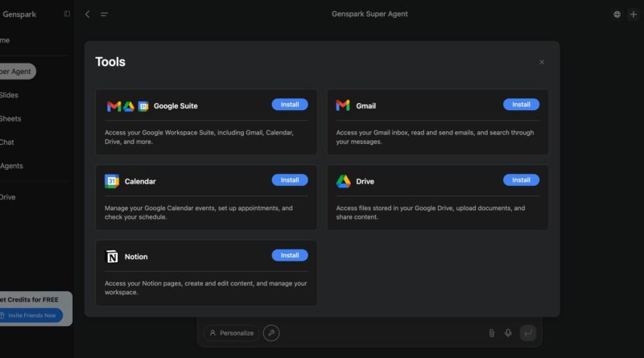Click the Get Credits for FREE text
The image size is (644, 358).
[x=29, y=300]
